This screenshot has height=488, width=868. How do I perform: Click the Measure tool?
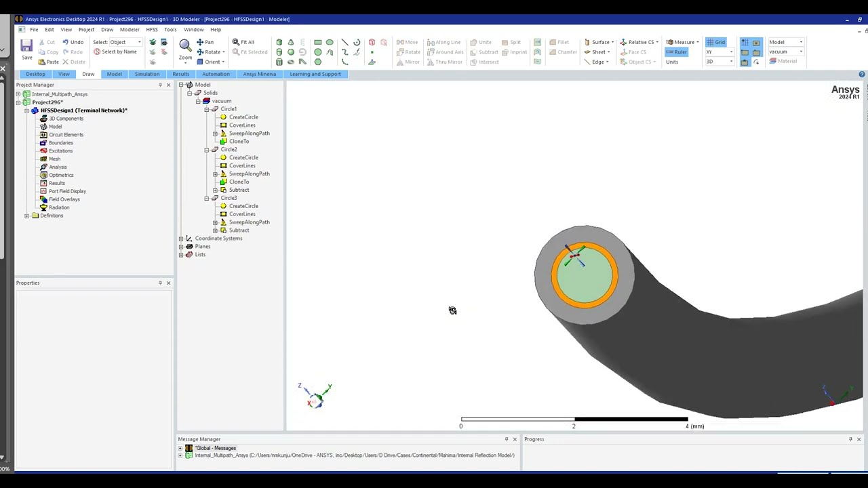[681, 42]
